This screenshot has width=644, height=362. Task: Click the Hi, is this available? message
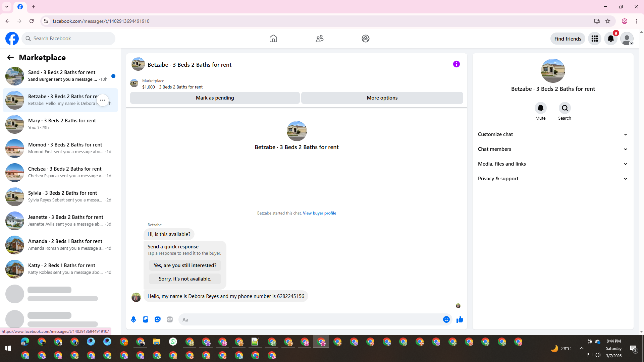coord(169,234)
